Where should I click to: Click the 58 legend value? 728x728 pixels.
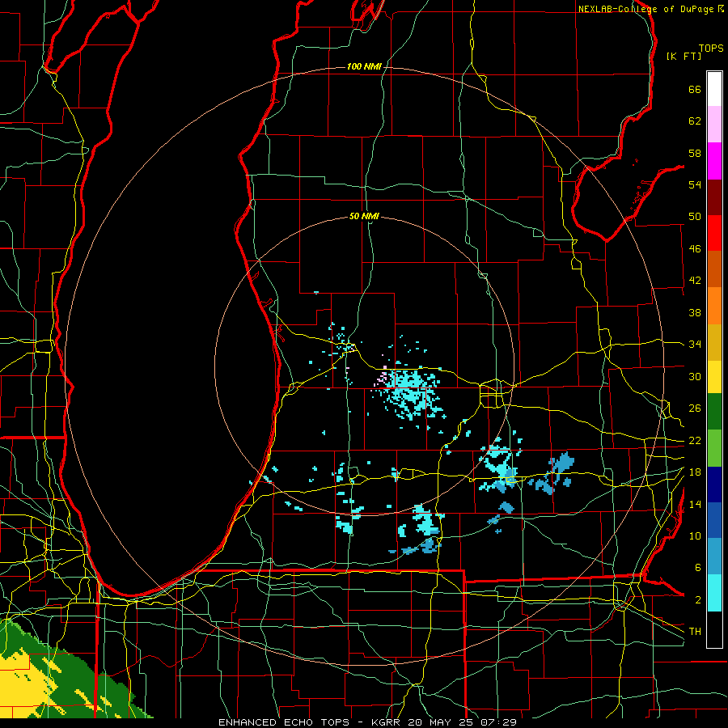click(695, 153)
